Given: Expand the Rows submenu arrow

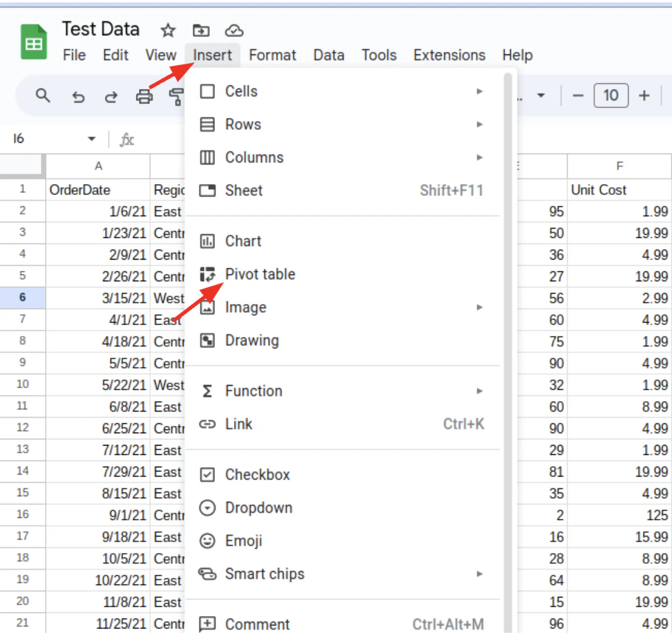Looking at the screenshot, I should tap(479, 124).
